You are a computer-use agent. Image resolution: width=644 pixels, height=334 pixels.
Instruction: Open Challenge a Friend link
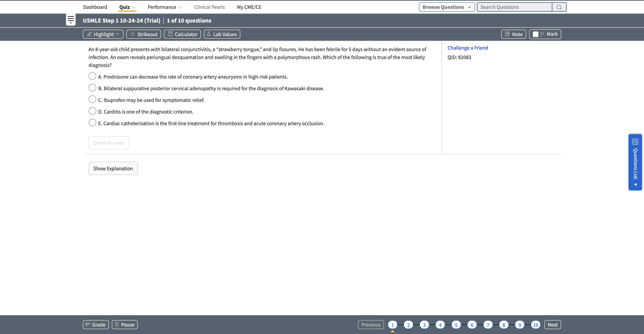pos(468,48)
